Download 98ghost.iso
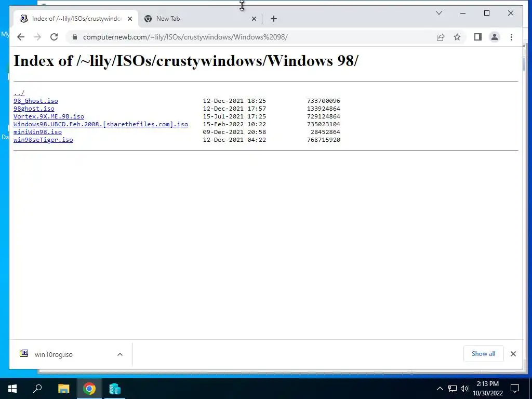Viewport: 532px width, 399px height. (34, 109)
